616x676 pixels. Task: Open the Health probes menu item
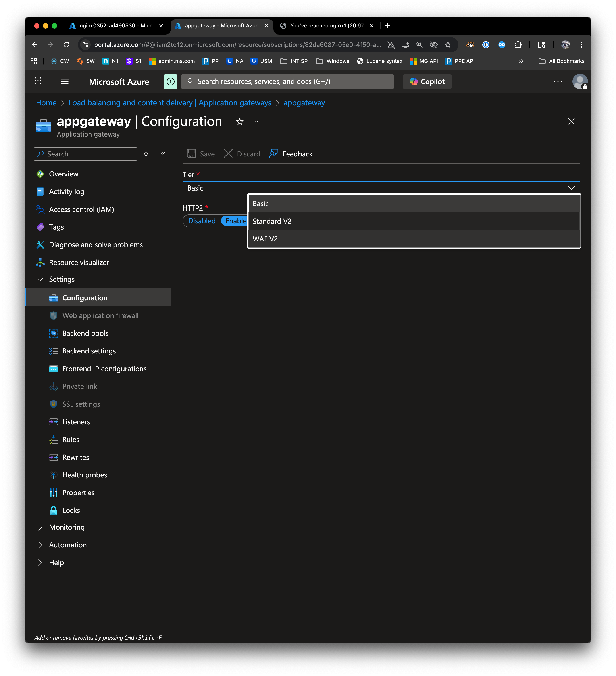(85, 475)
